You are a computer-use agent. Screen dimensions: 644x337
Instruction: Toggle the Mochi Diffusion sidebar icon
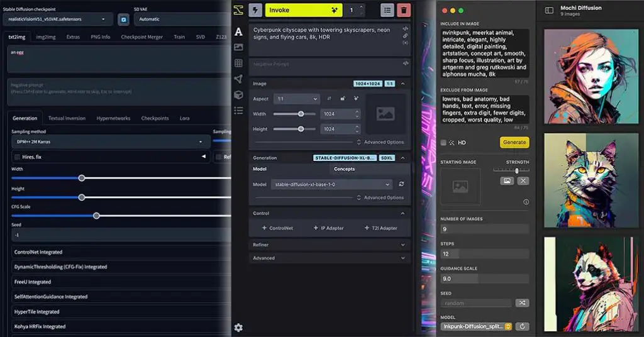(x=549, y=11)
